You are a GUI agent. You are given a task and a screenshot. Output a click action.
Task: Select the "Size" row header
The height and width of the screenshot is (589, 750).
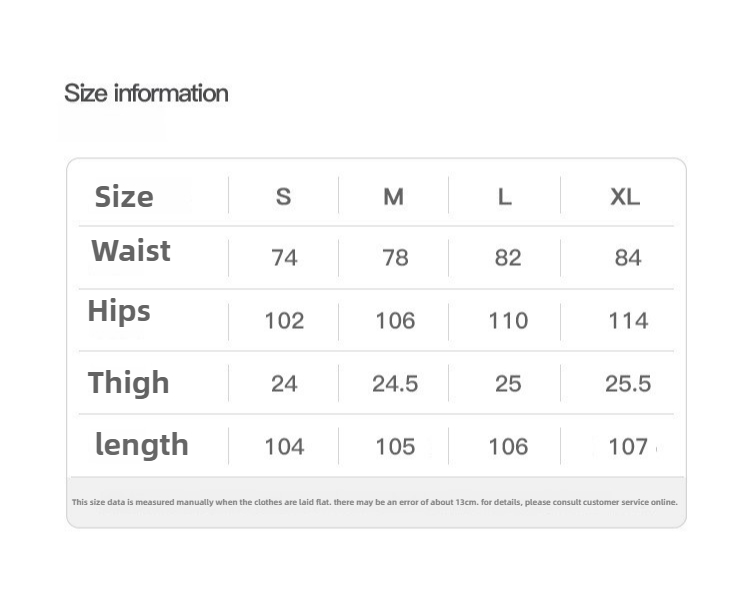pyautogui.click(x=124, y=197)
